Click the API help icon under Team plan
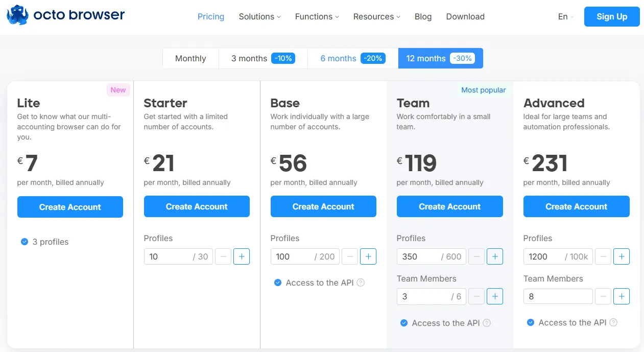Screen dimensions: 644x352 pyautogui.click(x=487, y=323)
